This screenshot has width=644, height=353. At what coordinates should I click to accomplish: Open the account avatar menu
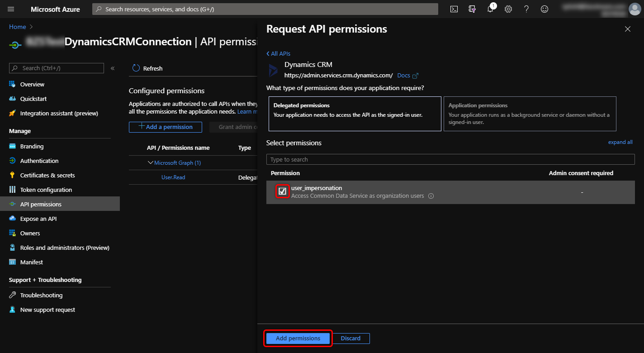pos(635,9)
